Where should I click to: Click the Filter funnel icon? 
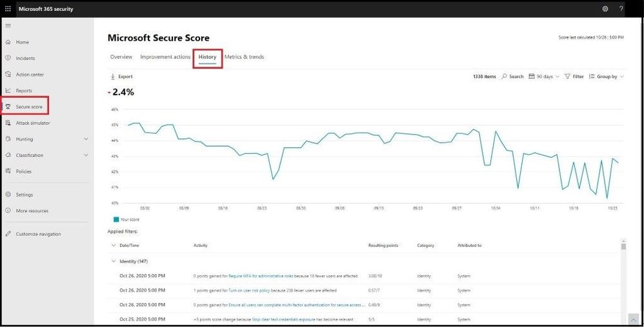click(x=567, y=76)
